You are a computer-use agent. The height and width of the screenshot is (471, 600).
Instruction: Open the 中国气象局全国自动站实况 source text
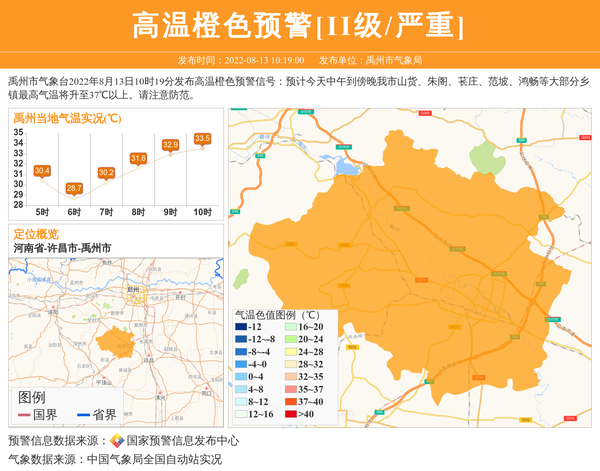point(154,459)
